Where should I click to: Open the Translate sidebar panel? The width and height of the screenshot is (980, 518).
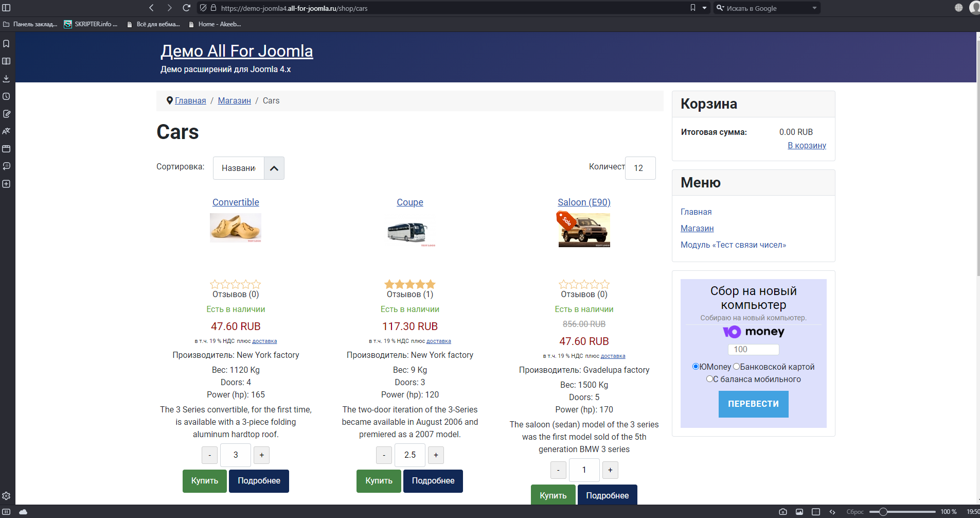(6, 131)
